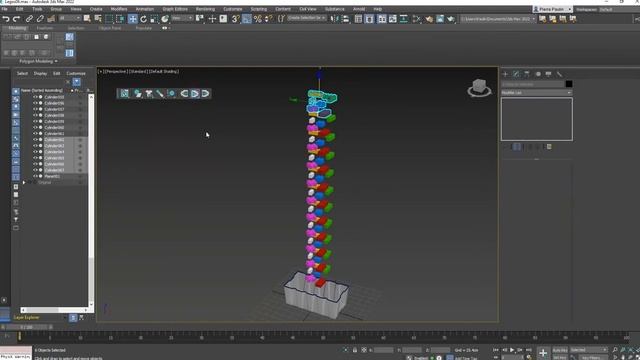
Task: Expand the Original layer tree arrow
Action: (24, 182)
